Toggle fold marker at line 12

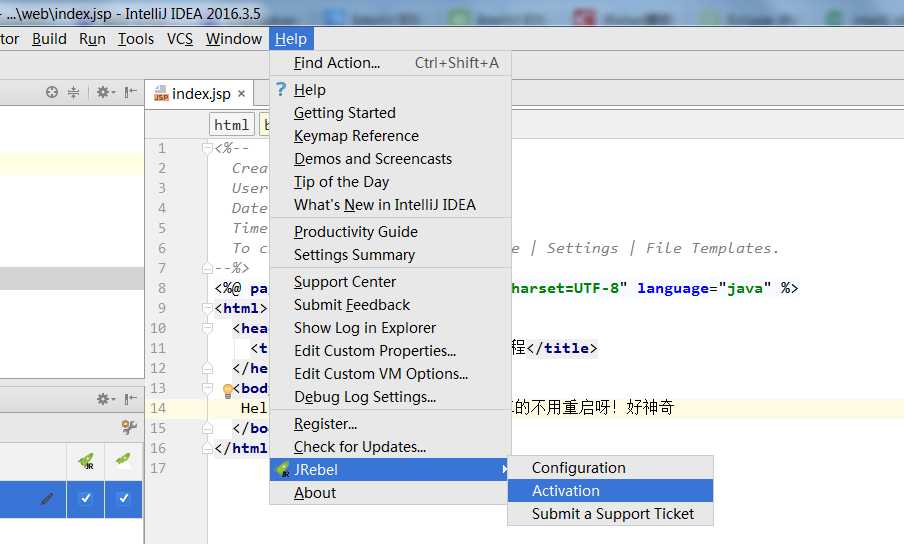(208, 368)
